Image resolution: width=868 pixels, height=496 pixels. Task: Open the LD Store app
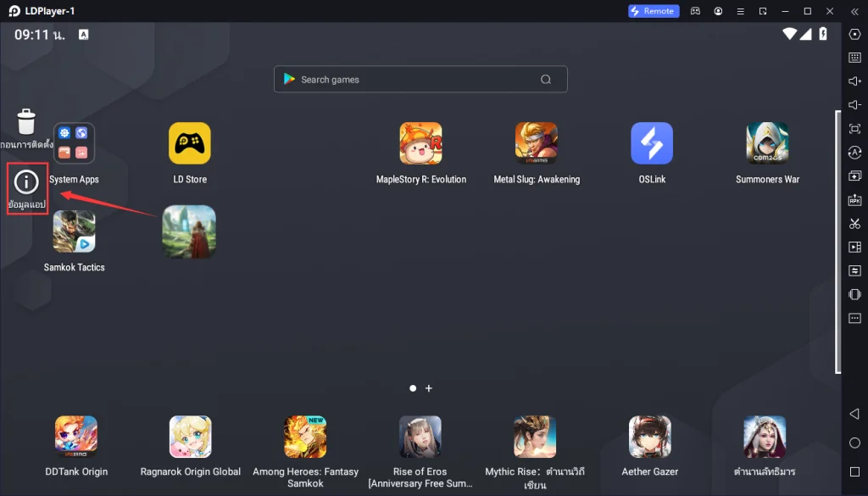tap(190, 143)
